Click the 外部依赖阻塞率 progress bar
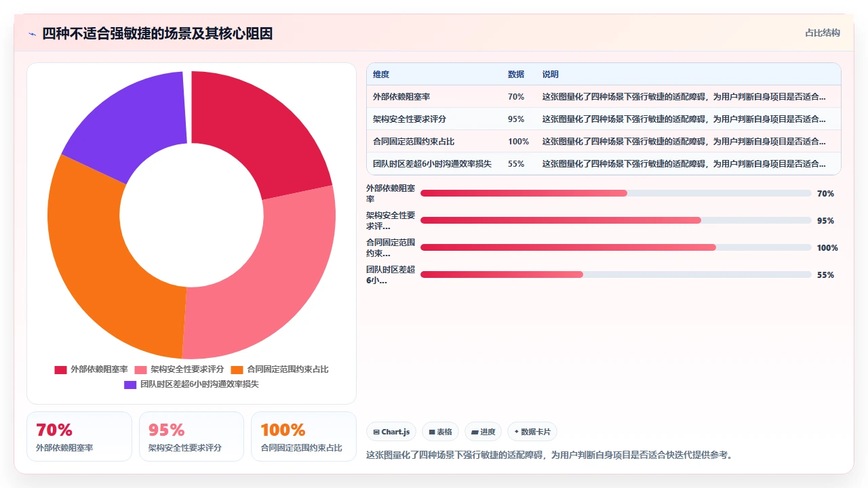This screenshot has height=488, width=868. click(x=616, y=193)
